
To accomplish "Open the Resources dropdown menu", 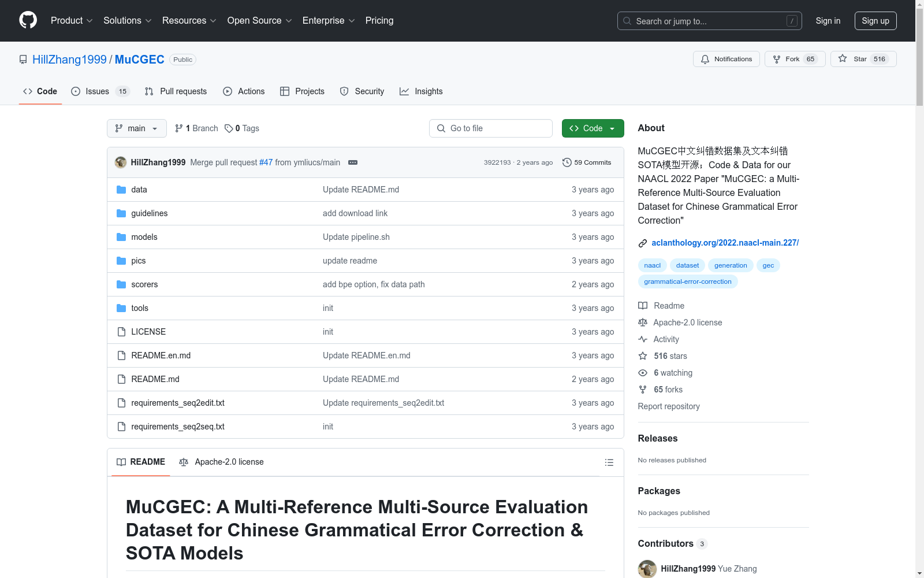I will (189, 21).
